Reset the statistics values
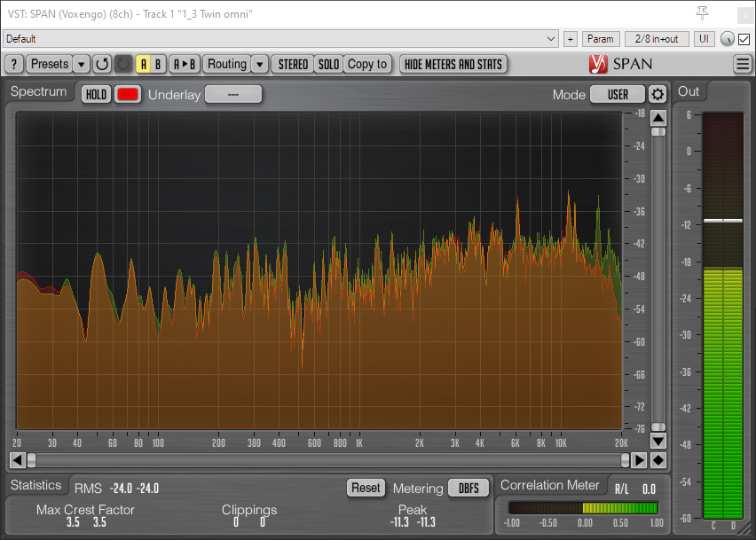The image size is (756, 540). click(365, 488)
